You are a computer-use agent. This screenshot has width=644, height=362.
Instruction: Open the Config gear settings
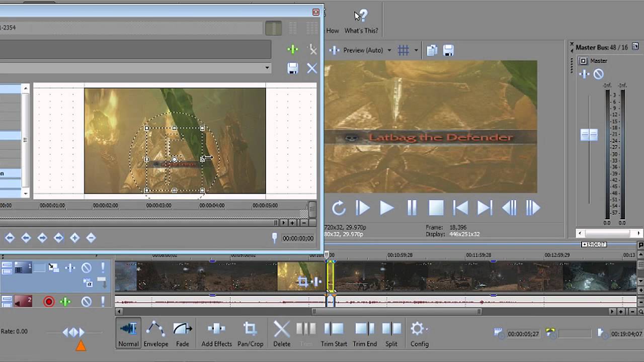point(419,334)
